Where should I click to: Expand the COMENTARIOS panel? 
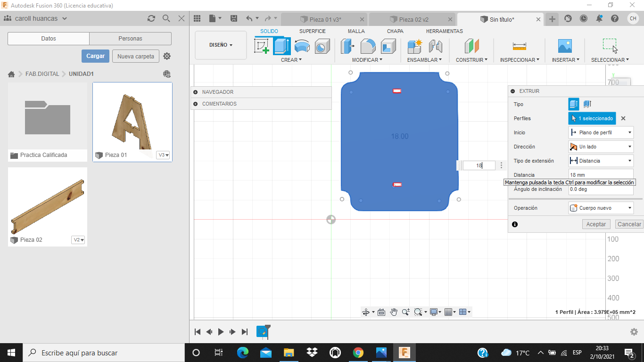coord(195,104)
